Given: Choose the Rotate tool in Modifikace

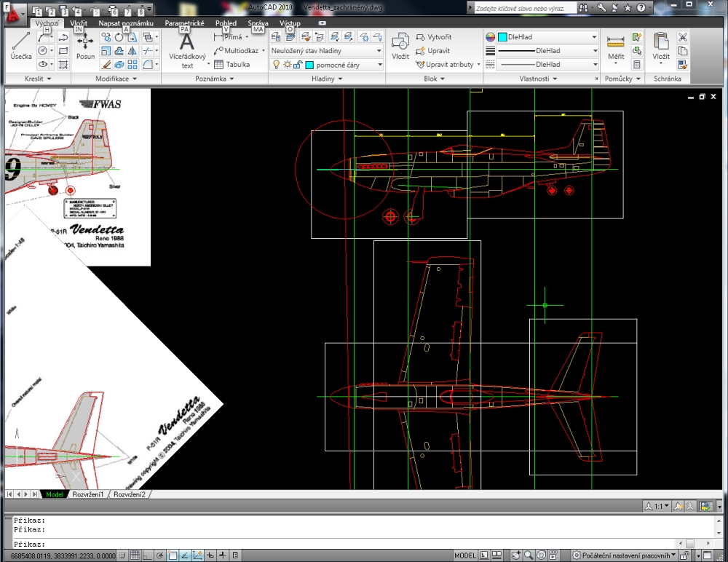Looking at the screenshot, I should coord(119,37).
